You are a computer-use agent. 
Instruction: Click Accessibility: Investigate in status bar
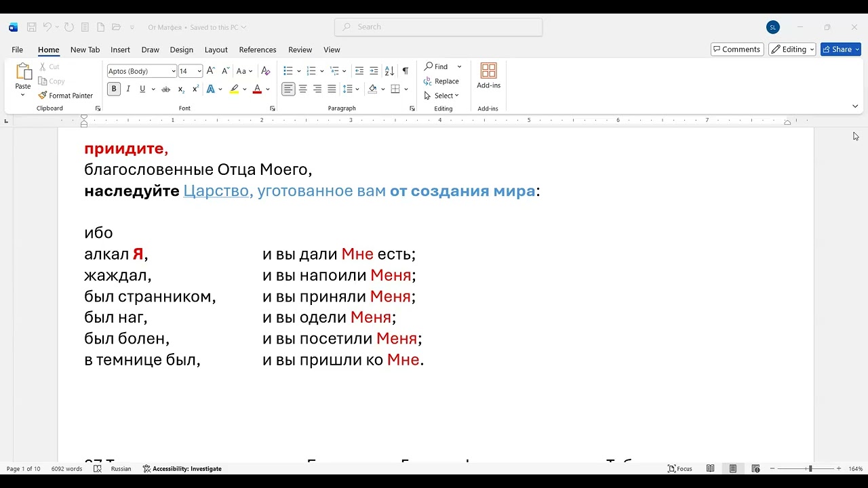[182, 468]
